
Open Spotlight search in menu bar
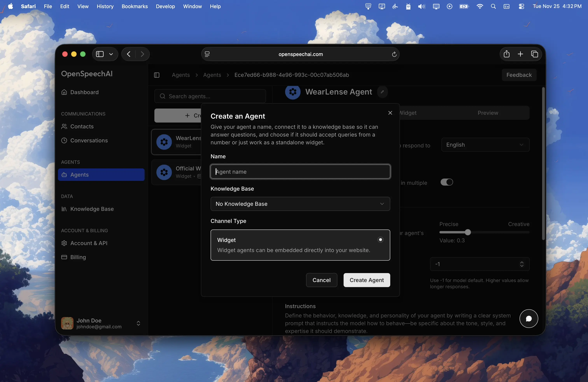coord(493,6)
